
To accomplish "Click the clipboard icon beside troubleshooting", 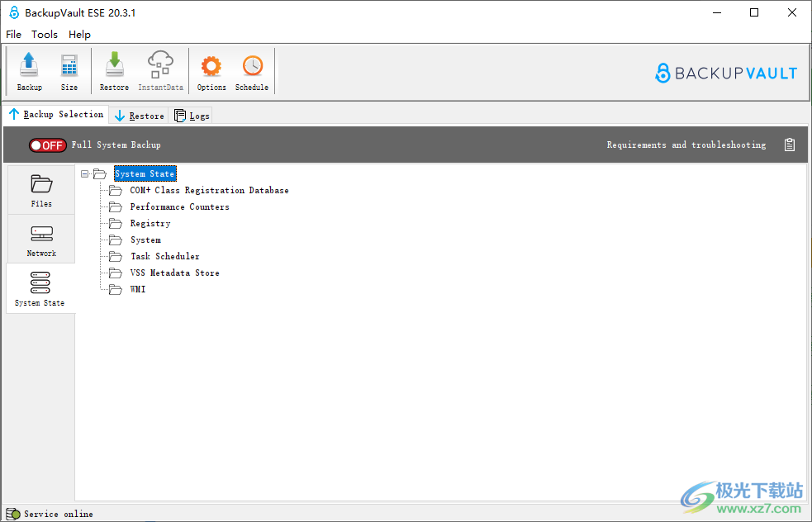I will tap(790, 145).
